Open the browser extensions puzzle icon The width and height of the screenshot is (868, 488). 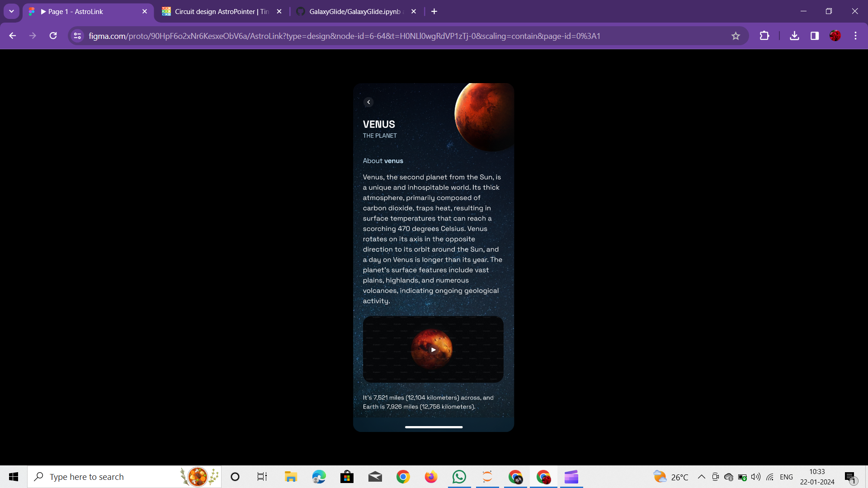pos(764,36)
